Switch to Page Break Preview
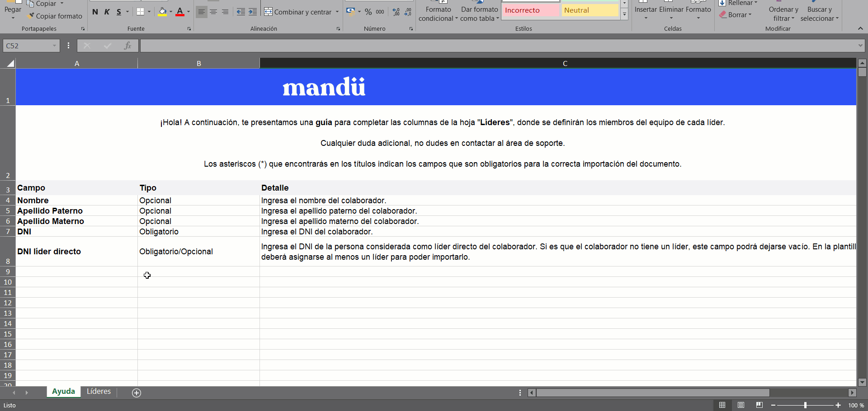The height and width of the screenshot is (411, 868). pyautogui.click(x=759, y=405)
